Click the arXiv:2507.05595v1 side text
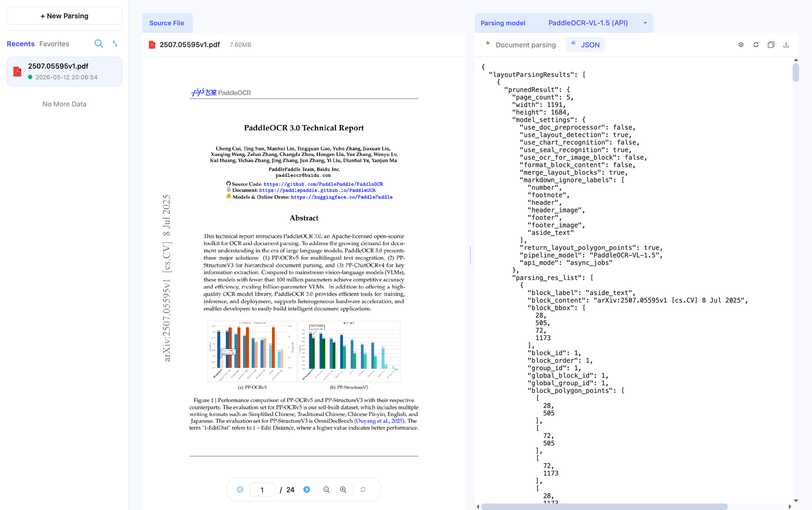The height and width of the screenshot is (510, 812). pyautogui.click(x=166, y=278)
